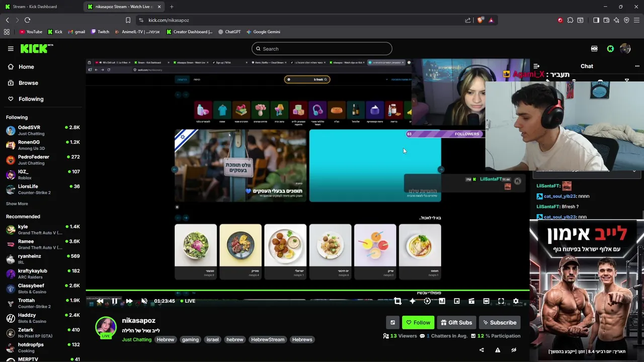Image resolution: width=644 pixels, height=362 pixels.
Task: Skip forward in the stream player
Action: pyautogui.click(x=129, y=301)
